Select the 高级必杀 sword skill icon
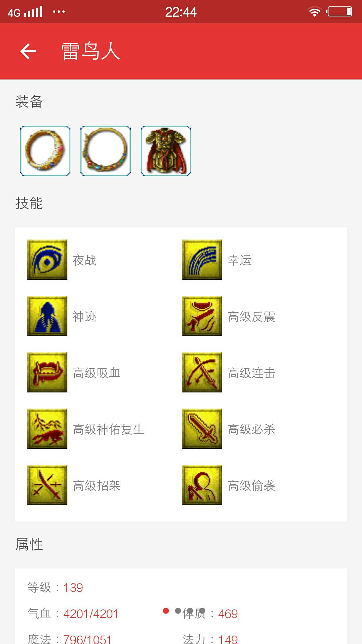This screenshot has width=362, height=644. click(202, 429)
